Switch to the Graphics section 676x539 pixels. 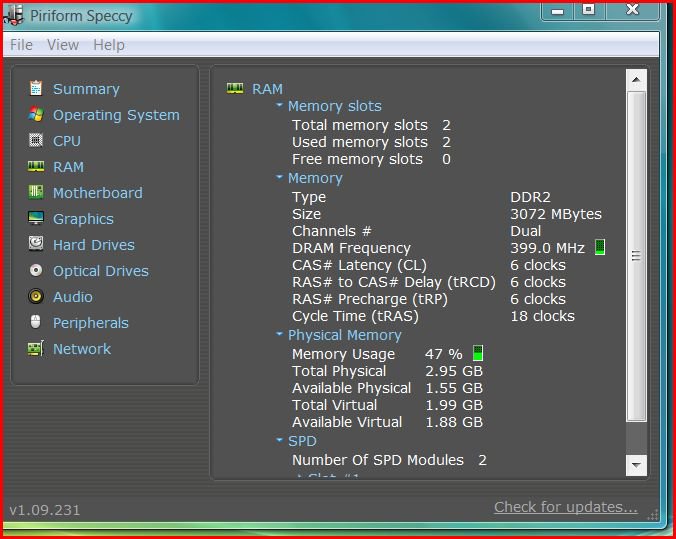click(x=83, y=219)
